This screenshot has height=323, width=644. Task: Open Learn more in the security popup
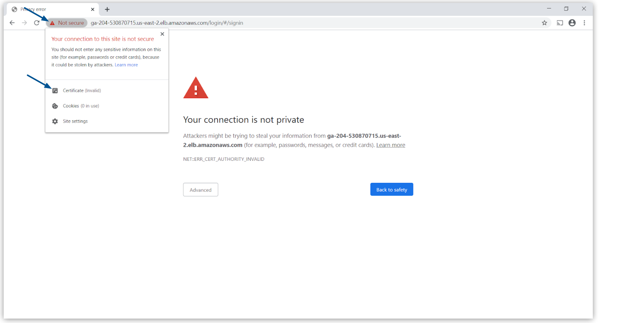(126, 65)
